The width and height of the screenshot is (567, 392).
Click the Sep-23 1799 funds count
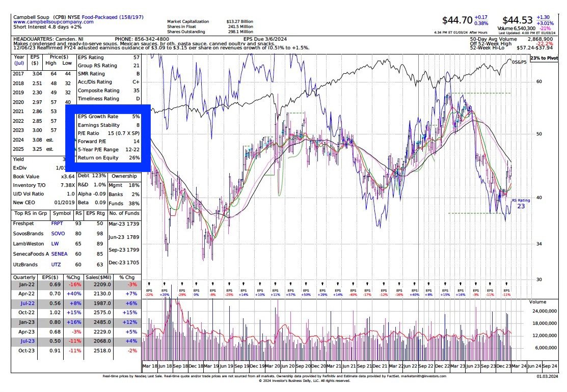click(x=124, y=250)
